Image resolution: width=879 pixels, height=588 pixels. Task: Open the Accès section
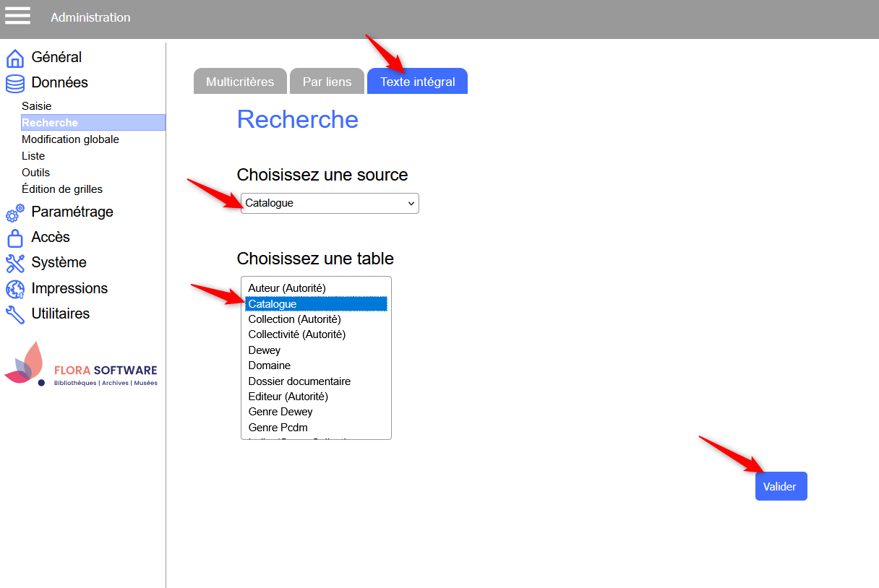click(51, 237)
